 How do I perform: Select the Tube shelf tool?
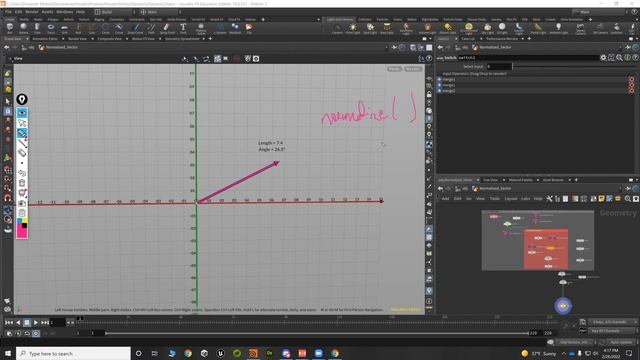tap(37, 28)
